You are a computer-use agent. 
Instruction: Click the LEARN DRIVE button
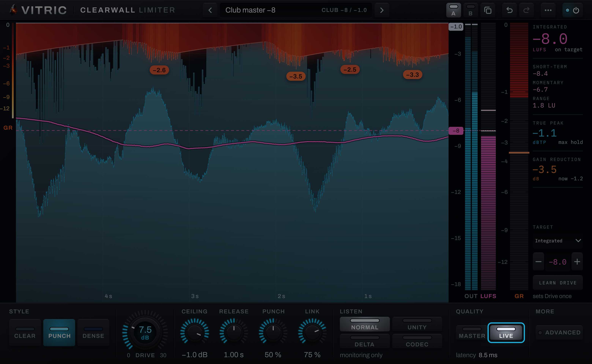coord(557,283)
